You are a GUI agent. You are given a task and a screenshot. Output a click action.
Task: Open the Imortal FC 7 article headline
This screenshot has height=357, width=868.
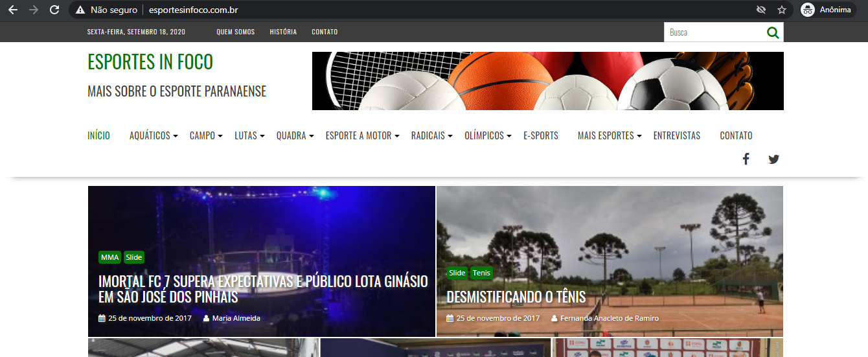(263, 289)
